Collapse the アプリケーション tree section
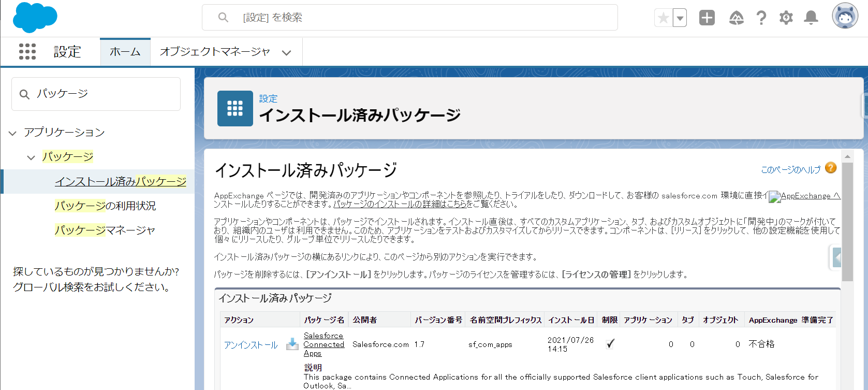 [12, 133]
